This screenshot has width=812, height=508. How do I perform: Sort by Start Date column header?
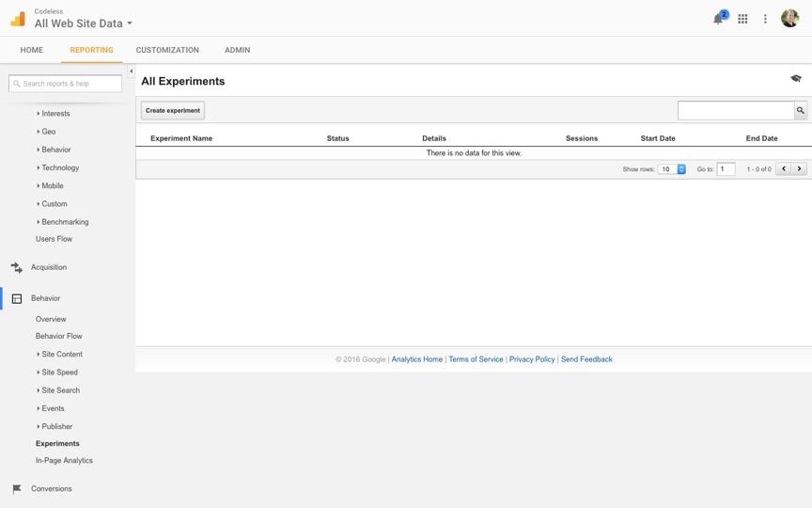click(658, 138)
